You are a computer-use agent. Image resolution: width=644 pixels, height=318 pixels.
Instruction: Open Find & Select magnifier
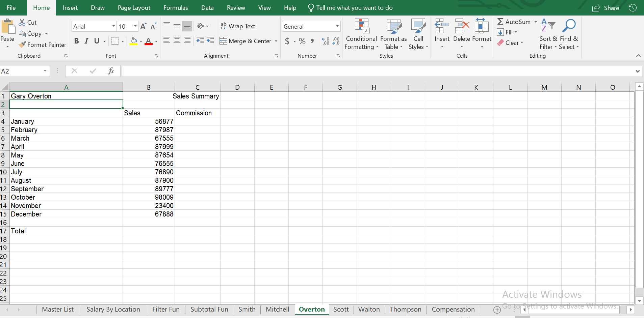[x=569, y=34]
